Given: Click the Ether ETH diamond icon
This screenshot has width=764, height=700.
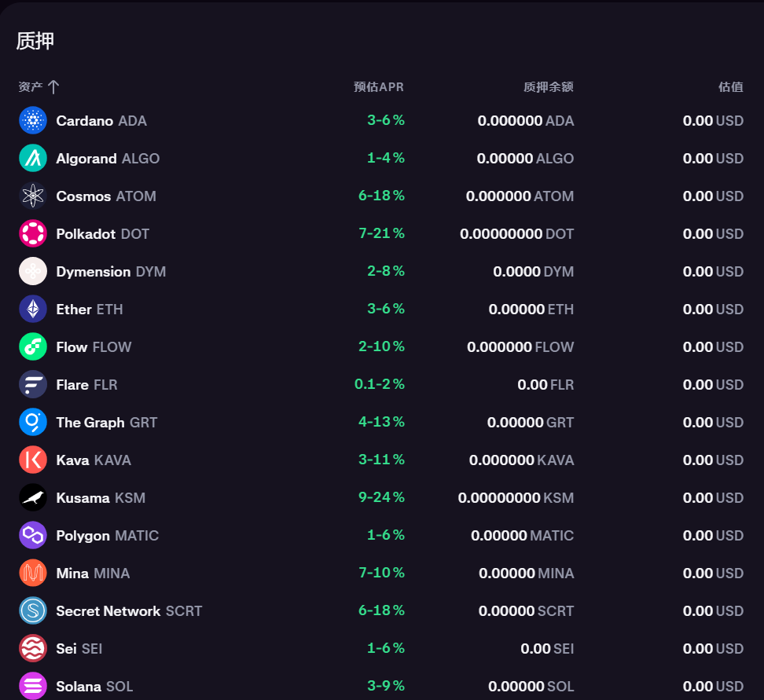Looking at the screenshot, I should coord(33,309).
